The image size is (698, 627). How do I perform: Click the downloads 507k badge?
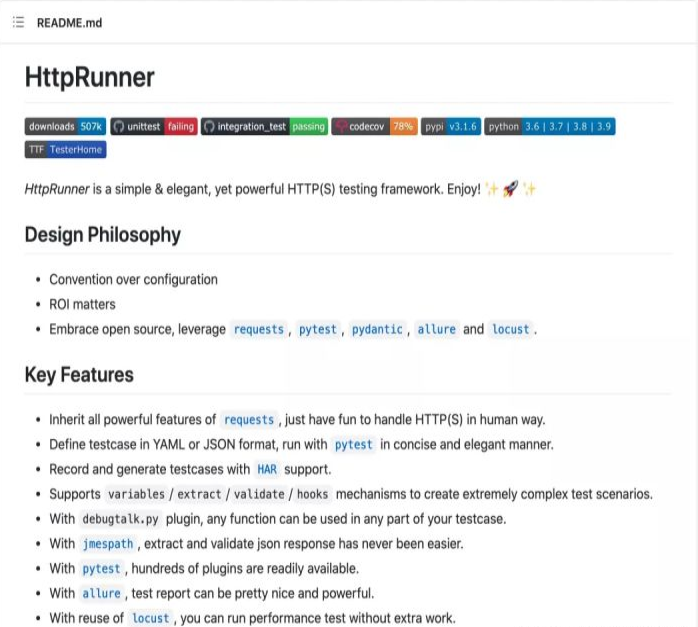[x=65, y=127]
